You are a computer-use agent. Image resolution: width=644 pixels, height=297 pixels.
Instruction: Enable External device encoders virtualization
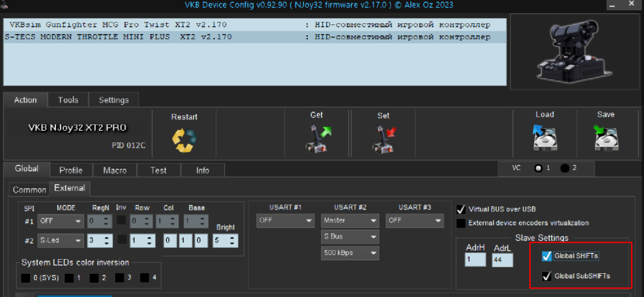click(x=461, y=223)
